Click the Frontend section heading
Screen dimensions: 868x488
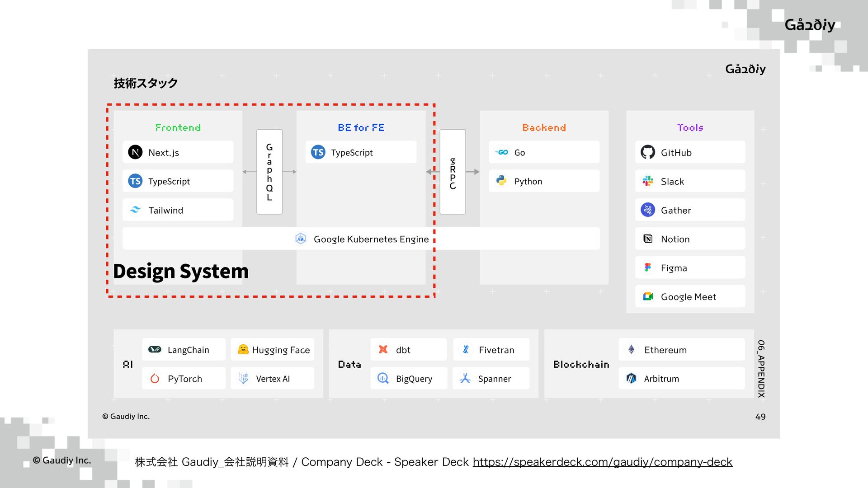[x=178, y=127]
